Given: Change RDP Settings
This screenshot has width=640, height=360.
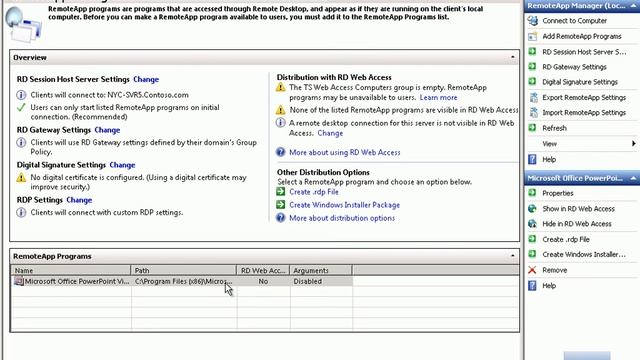Looking at the screenshot, I should (x=79, y=200).
